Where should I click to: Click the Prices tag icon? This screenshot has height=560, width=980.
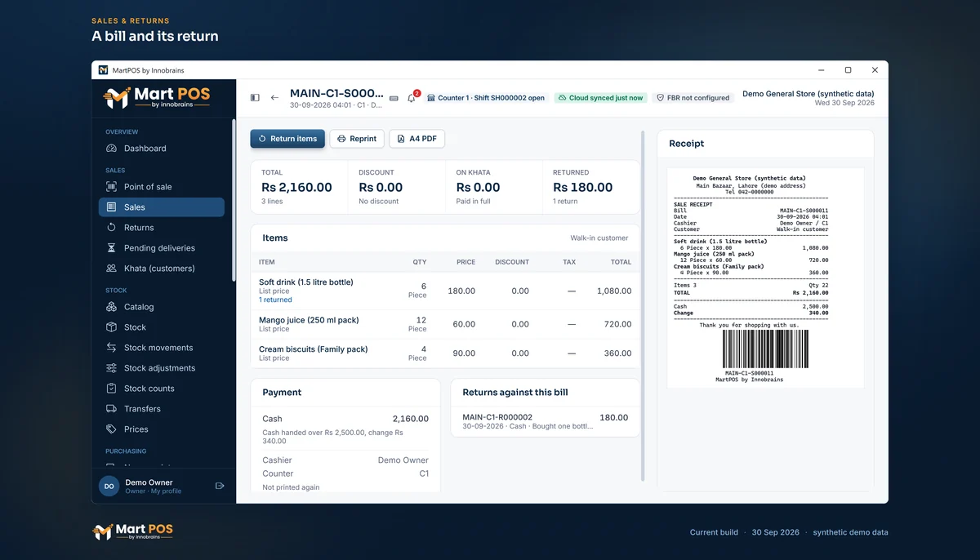pyautogui.click(x=111, y=429)
